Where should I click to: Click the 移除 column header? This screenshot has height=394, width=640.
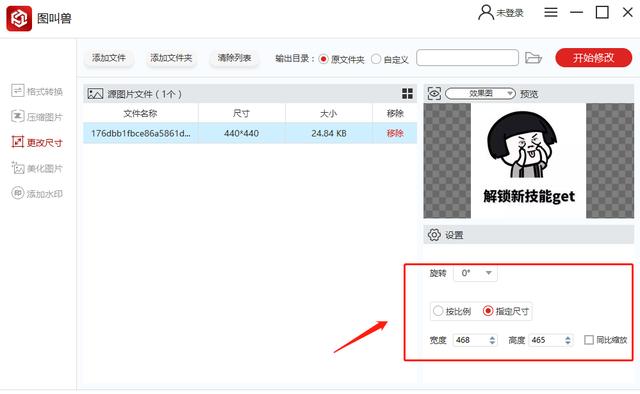[x=395, y=113]
